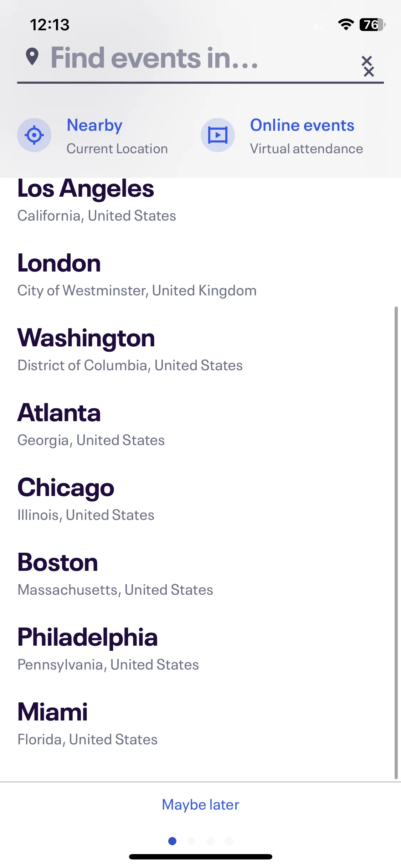Viewport: 401px width, 868px height.
Task: Tap the Maybe later link
Action: (x=200, y=805)
